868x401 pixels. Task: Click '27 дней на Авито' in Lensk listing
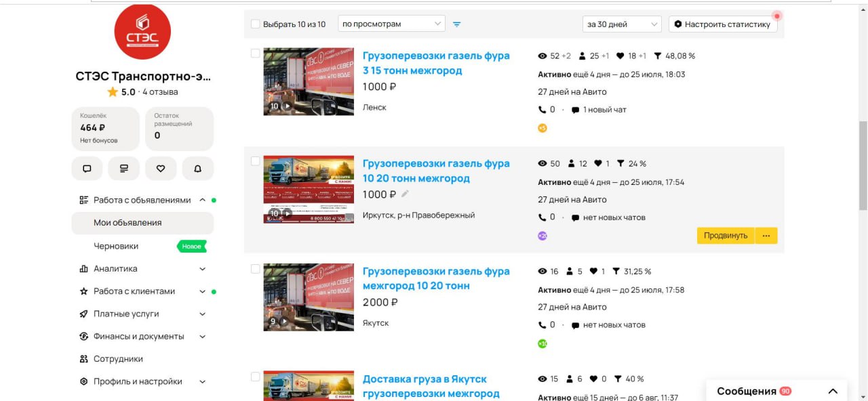pos(572,91)
